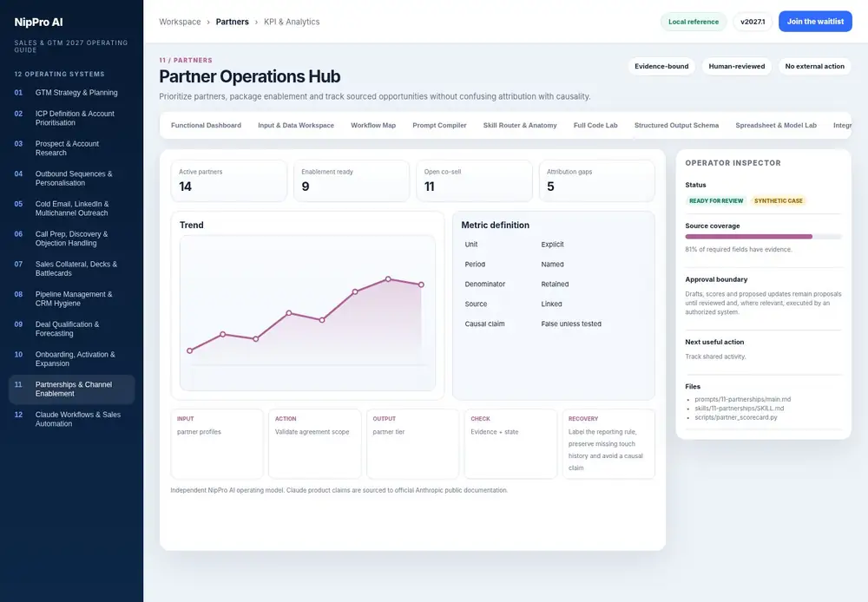Screen dimensions: 868x602
Task: Open the Full Code Lab tab
Action: pyautogui.click(x=595, y=125)
